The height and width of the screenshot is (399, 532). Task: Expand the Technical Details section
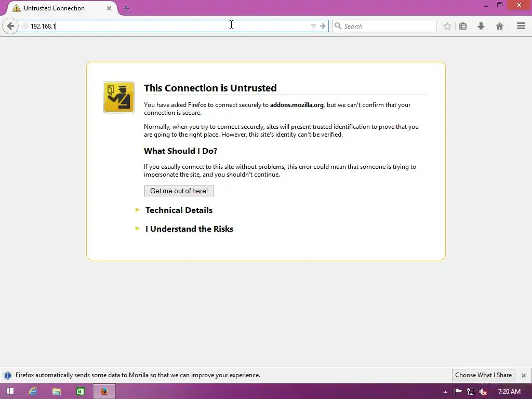[x=179, y=210]
